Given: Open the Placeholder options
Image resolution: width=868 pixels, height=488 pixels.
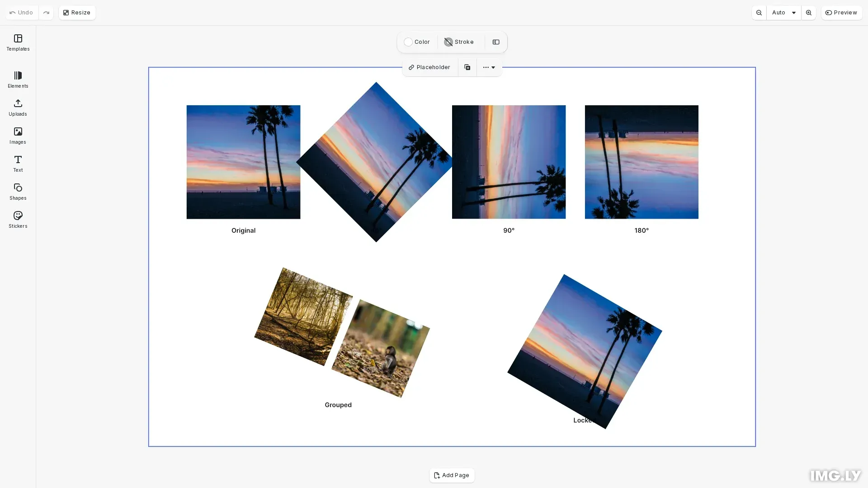Looking at the screenshot, I should (429, 67).
